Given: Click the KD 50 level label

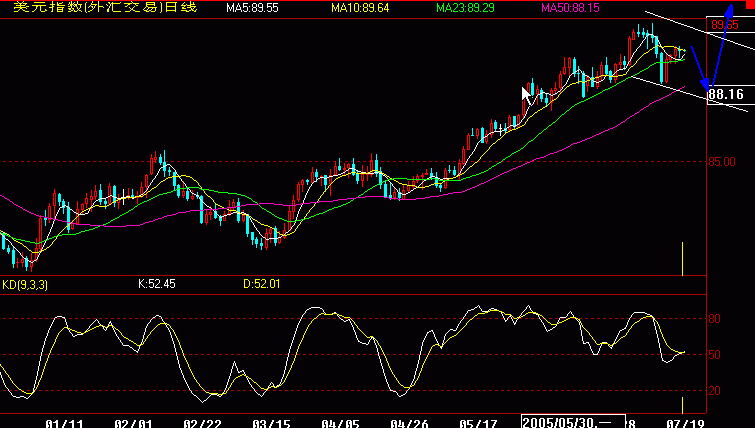Looking at the screenshot, I should click(x=715, y=355).
